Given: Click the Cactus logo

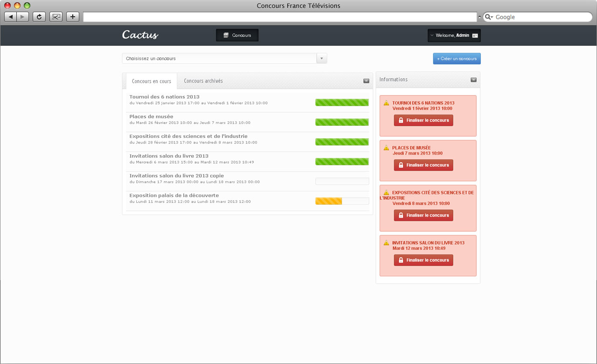Looking at the screenshot, I should point(140,34).
